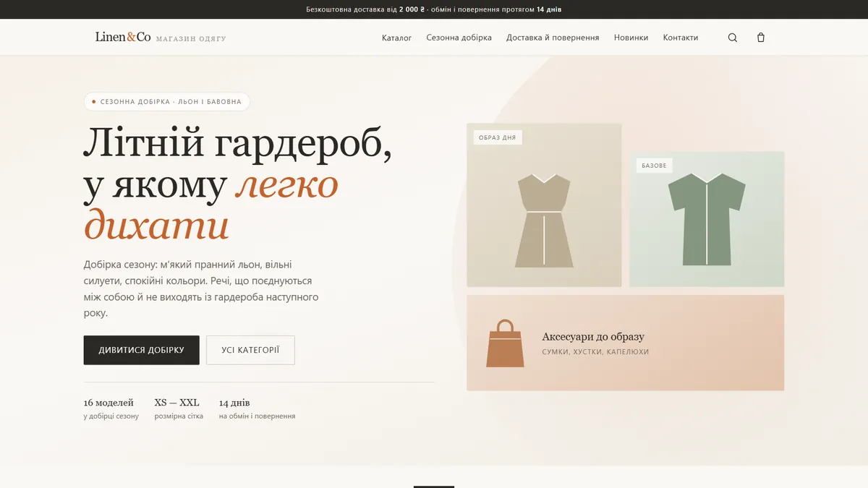Go to Доставка й повернення page
868x488 pixels.
pos(553,38)
